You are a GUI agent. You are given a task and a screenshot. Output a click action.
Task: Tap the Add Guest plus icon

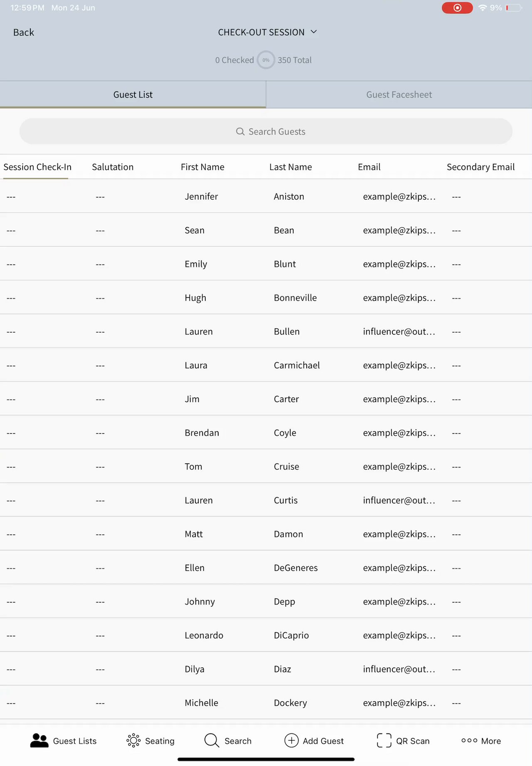click(291, 741)
